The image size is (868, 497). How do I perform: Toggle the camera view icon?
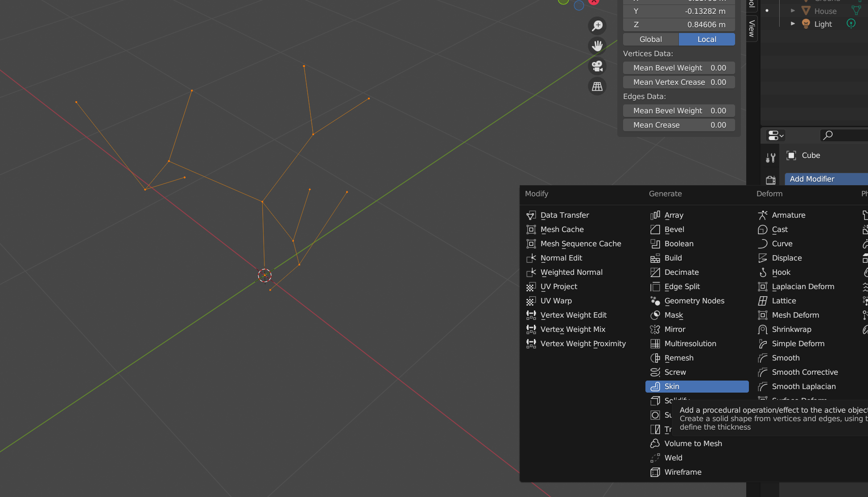[x=597, y=66]
